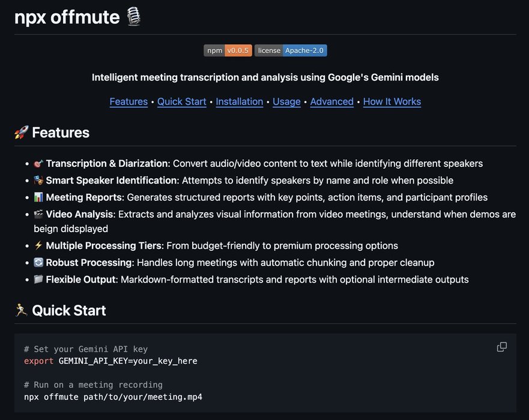The image size is (529, 420).
Task: Navigate to the Advanced link
Action: [x=331, y=102]
